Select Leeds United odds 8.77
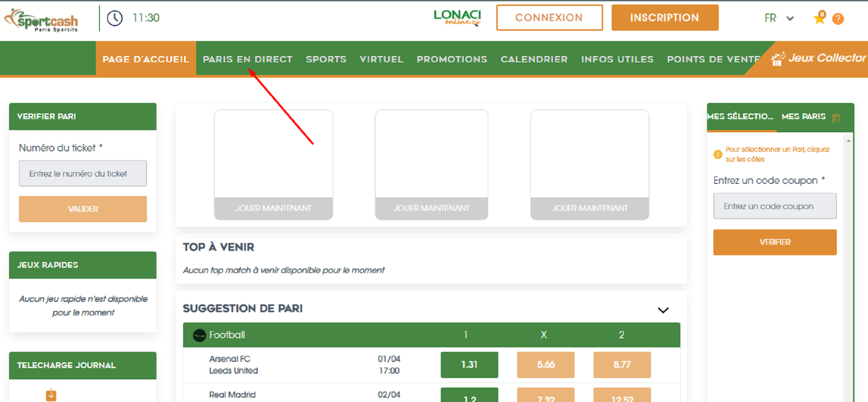 pyautogui.click(x=622, y=365)
